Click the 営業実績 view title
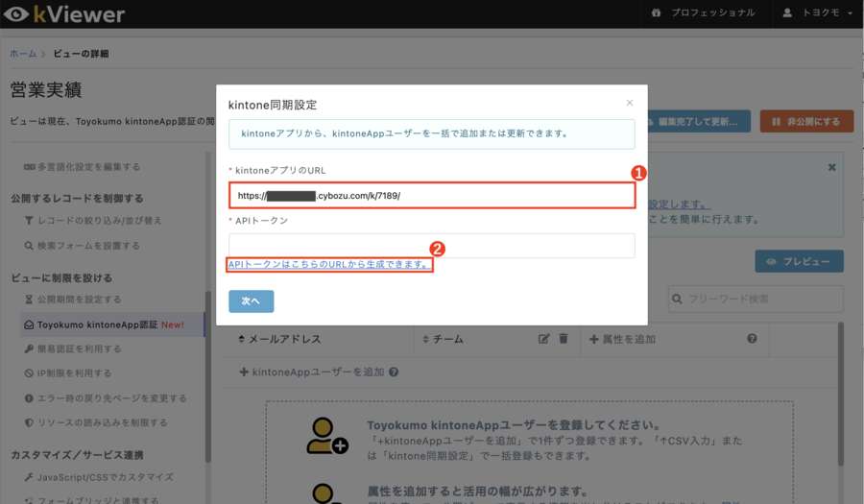Image resolution: width=864 pixels, height=504 pixels. click(46, 90)
